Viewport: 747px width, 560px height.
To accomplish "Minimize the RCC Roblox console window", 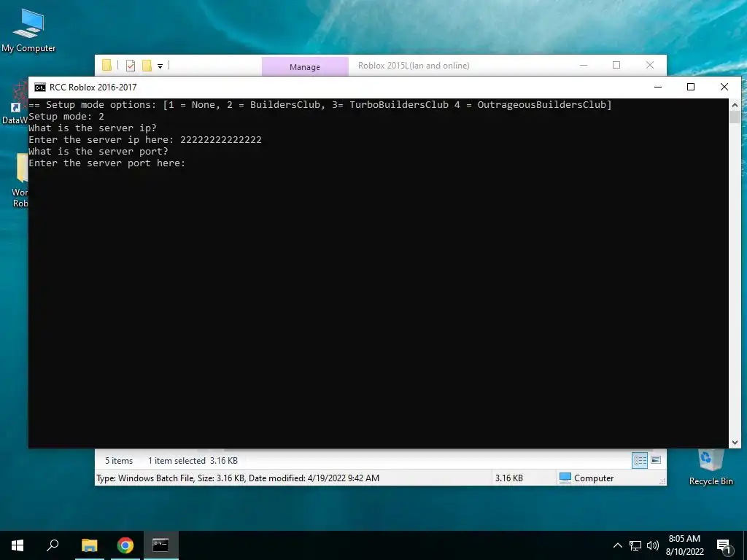I will point(658,87).
